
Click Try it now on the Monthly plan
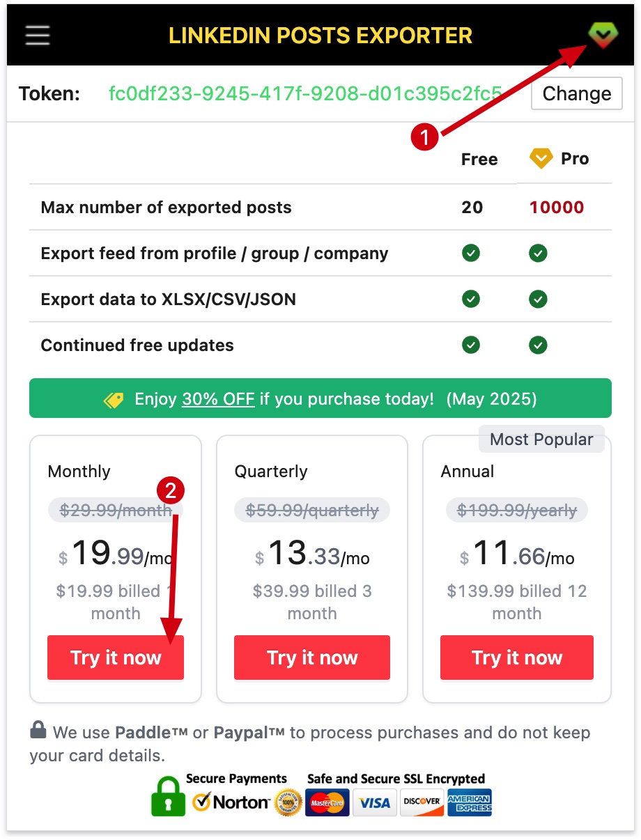click(115, 657)
